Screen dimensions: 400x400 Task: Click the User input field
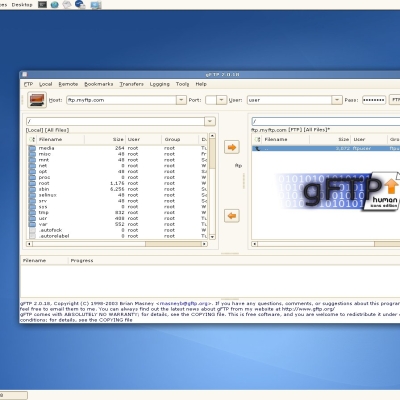click(x=289, y=100)
